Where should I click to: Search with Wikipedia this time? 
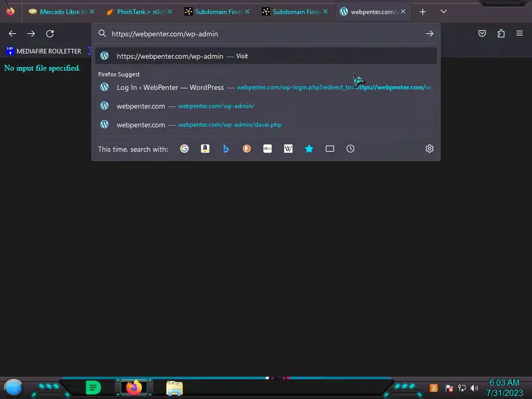pyautogui.click(x=288, y=149)
